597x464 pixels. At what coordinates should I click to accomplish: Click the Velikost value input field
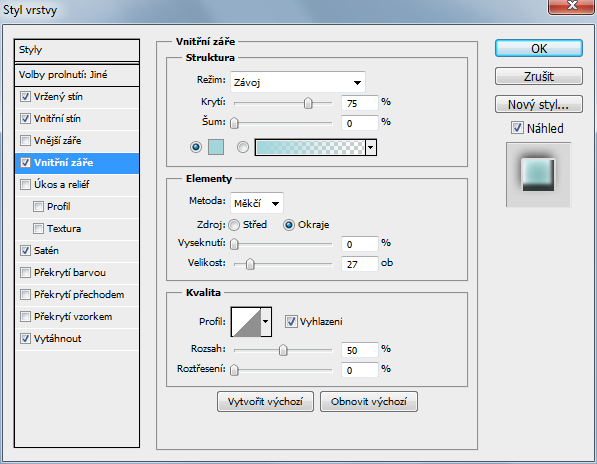coord(359,264)
